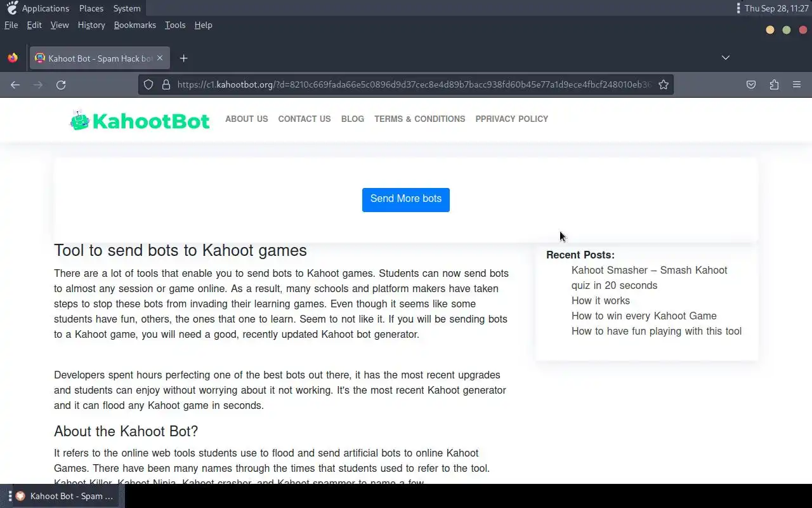Click the Recent Posts: heading
This screenshot has height=508, width=812.
580,255
